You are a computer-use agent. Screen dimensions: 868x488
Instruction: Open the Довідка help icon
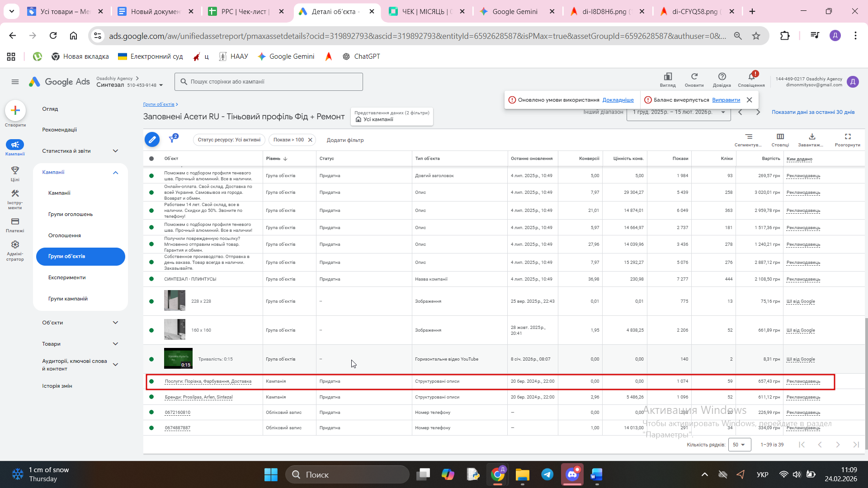pos(722,77)
